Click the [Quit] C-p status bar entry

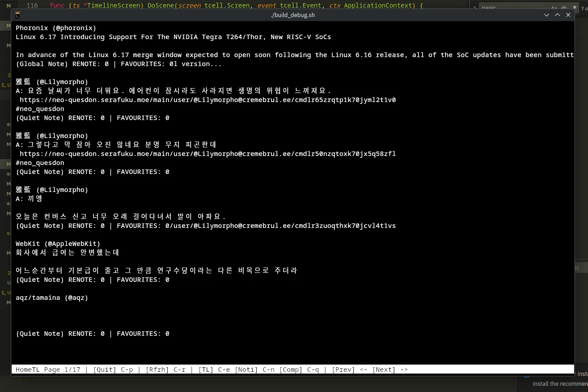[x=113, y=370]
